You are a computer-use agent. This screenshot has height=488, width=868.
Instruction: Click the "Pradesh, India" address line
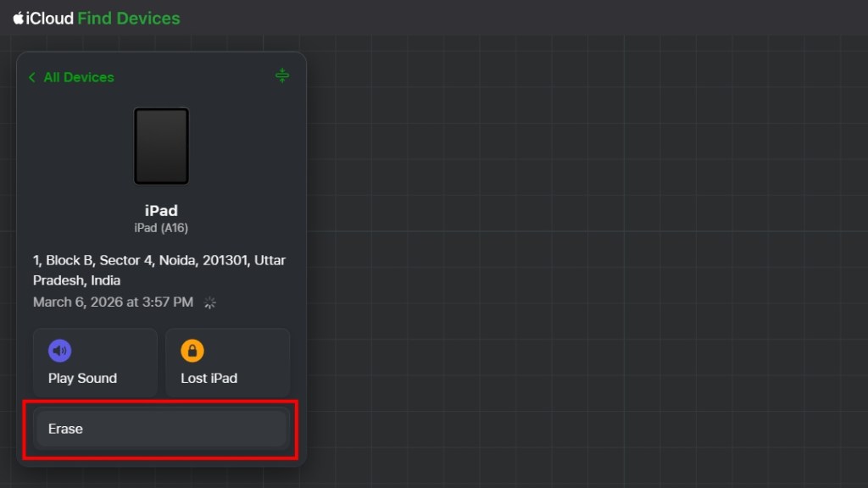pos(76,280)
